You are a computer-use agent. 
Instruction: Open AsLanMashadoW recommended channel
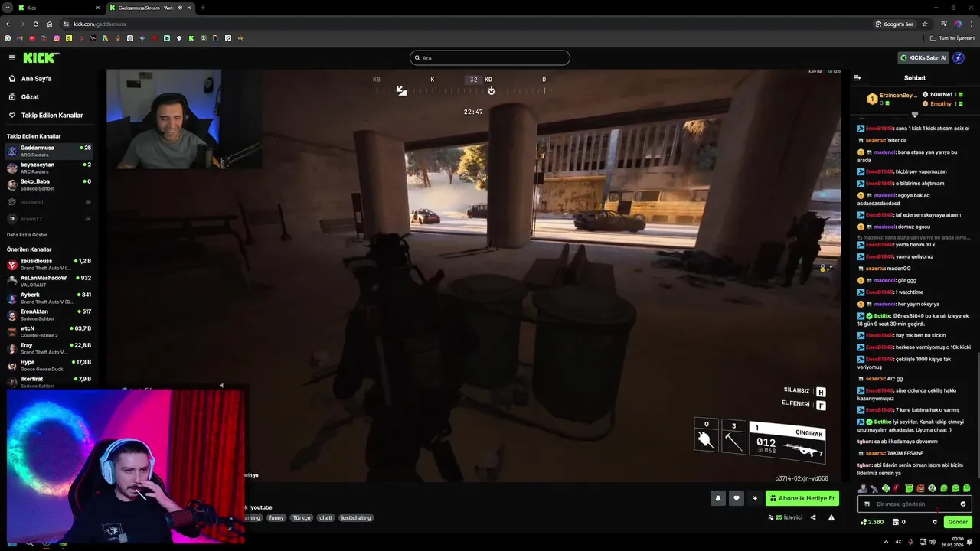click(x=49, y=282)
